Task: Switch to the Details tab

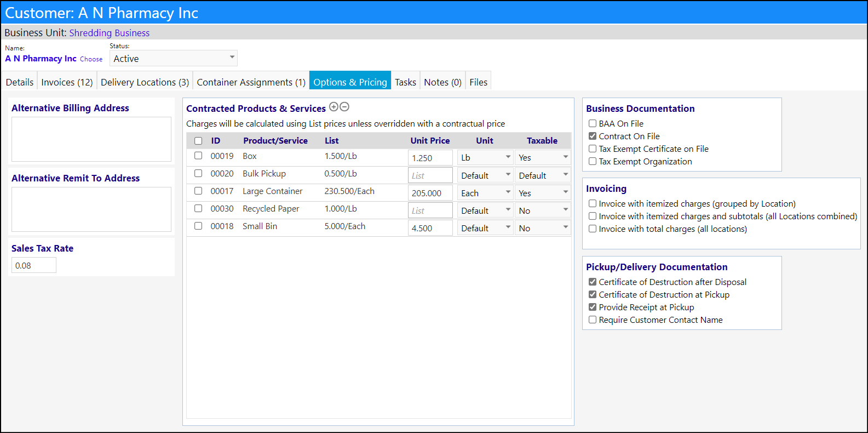Action: click(x=20, y=82)
